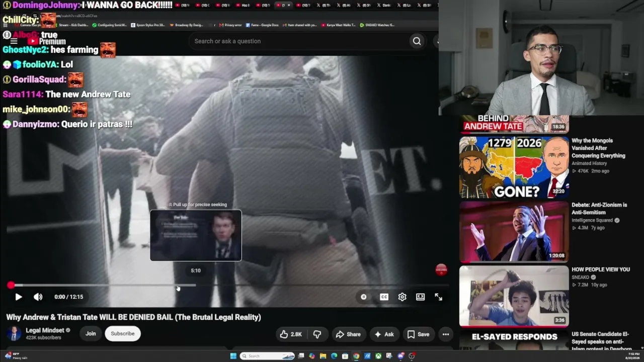
Task: Open the Anti-Zionism debate video thumbnail
Action: pos(514,232)
